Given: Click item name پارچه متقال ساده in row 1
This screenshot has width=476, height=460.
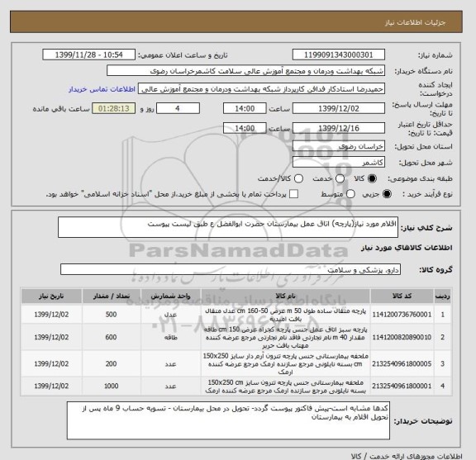Looking at the screenshot, I should point(285,315).
